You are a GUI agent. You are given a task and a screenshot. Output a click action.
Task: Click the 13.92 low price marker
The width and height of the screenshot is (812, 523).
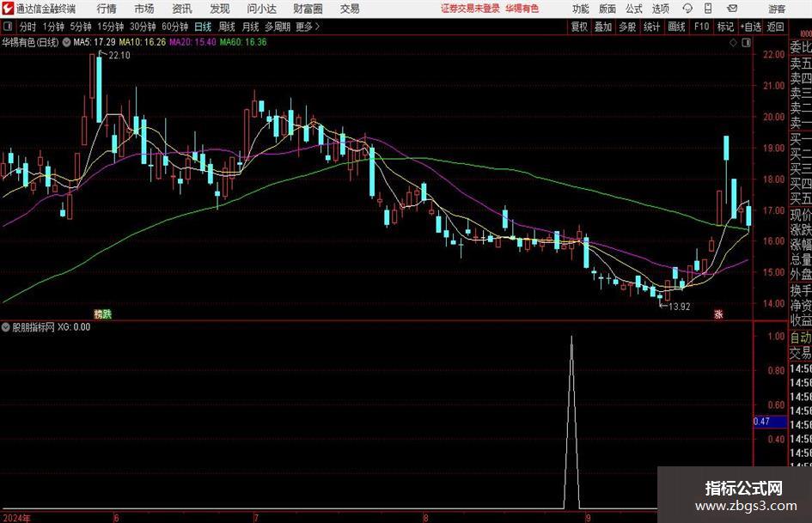(679, 307)
